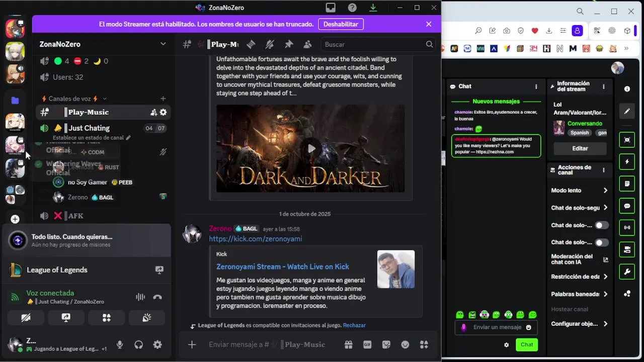The width and height of the screenshot is (644, 362).
Task: Toggle channel notification bell in header
Action: point(270,44)
